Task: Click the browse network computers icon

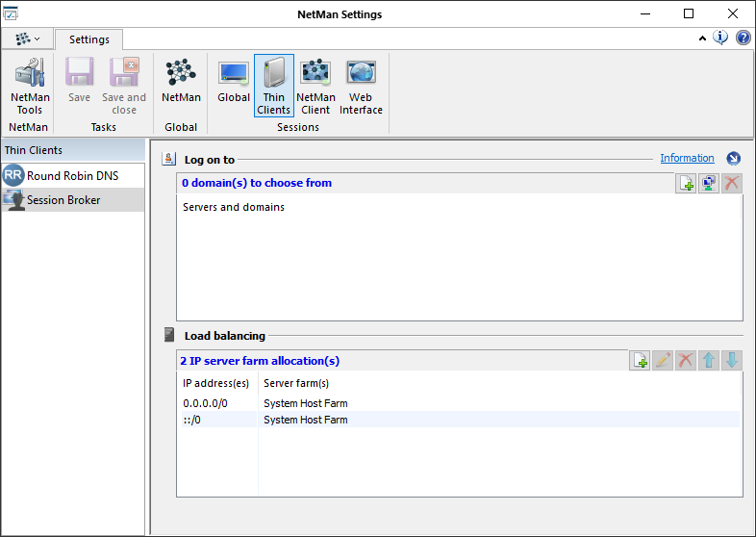Action: [x=709, y=183]
